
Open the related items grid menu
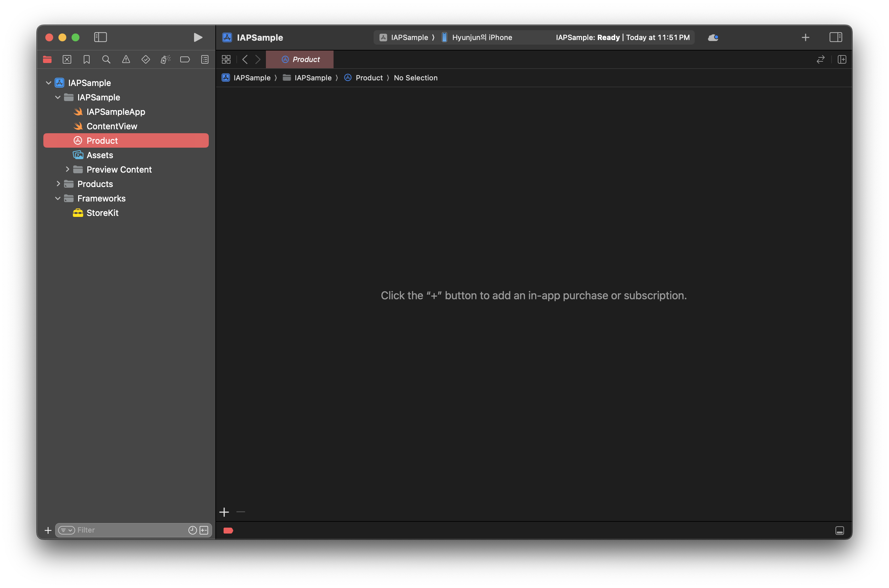coord(226,59)
